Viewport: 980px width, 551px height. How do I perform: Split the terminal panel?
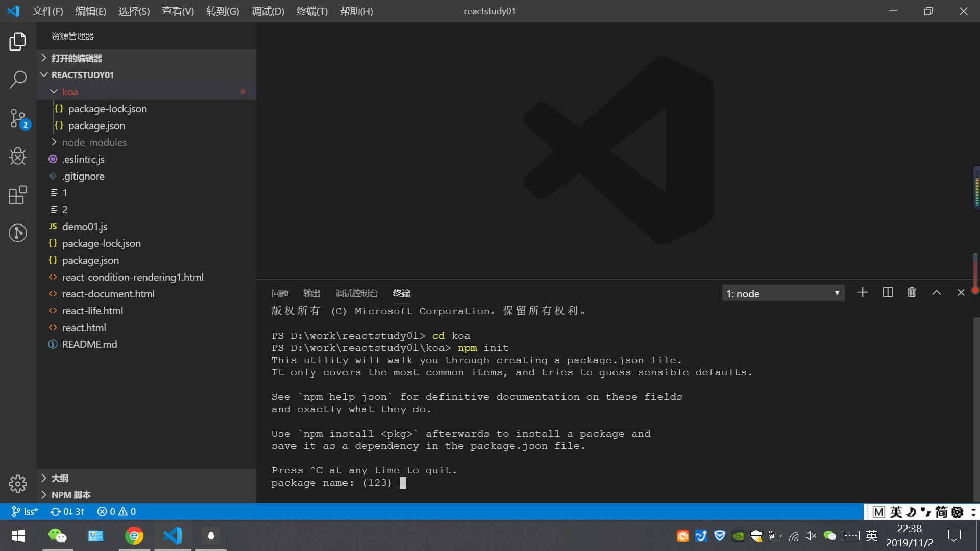[x=888, y=292]
